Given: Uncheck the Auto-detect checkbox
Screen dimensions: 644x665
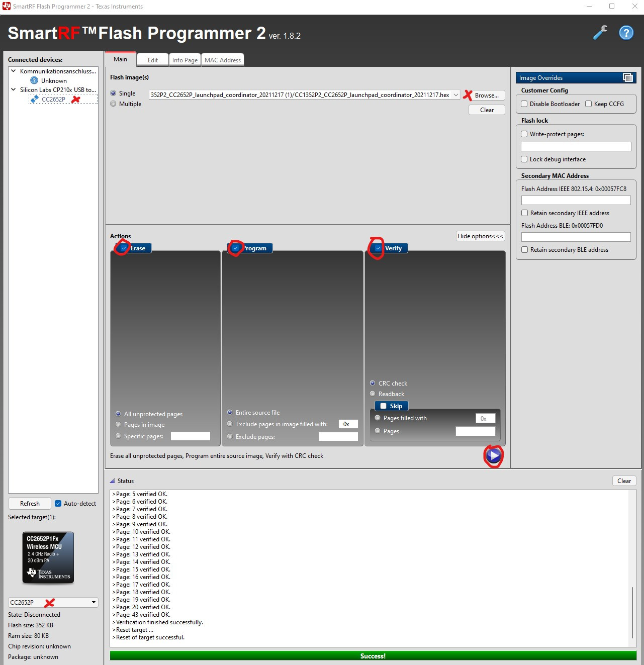Looking at the screenshot, I should coord(58,504).
